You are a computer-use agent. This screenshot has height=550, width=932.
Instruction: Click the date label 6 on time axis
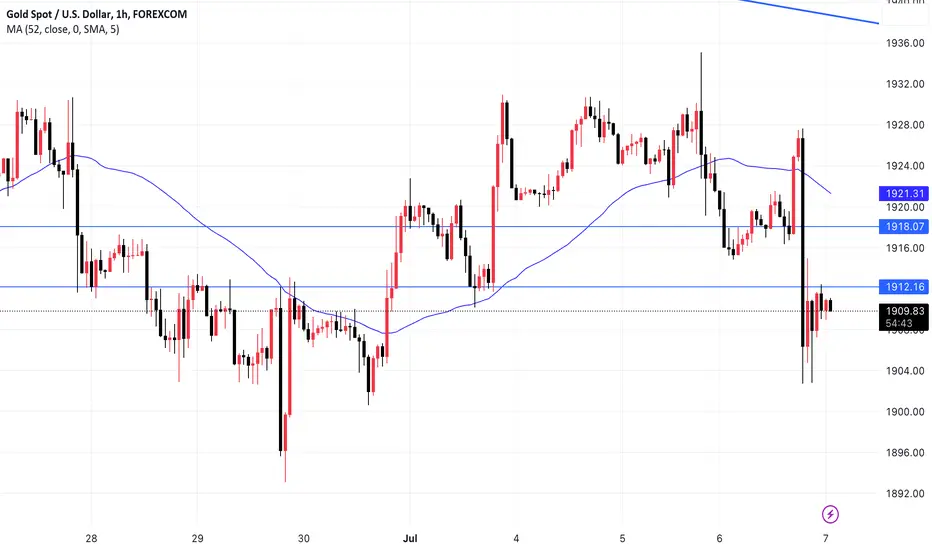719,539
